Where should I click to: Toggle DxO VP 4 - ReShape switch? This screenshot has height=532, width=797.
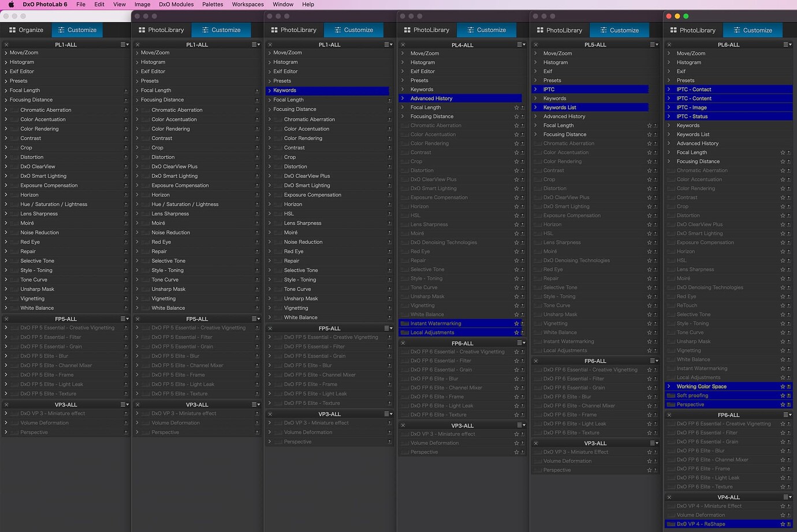coord(671,524)
